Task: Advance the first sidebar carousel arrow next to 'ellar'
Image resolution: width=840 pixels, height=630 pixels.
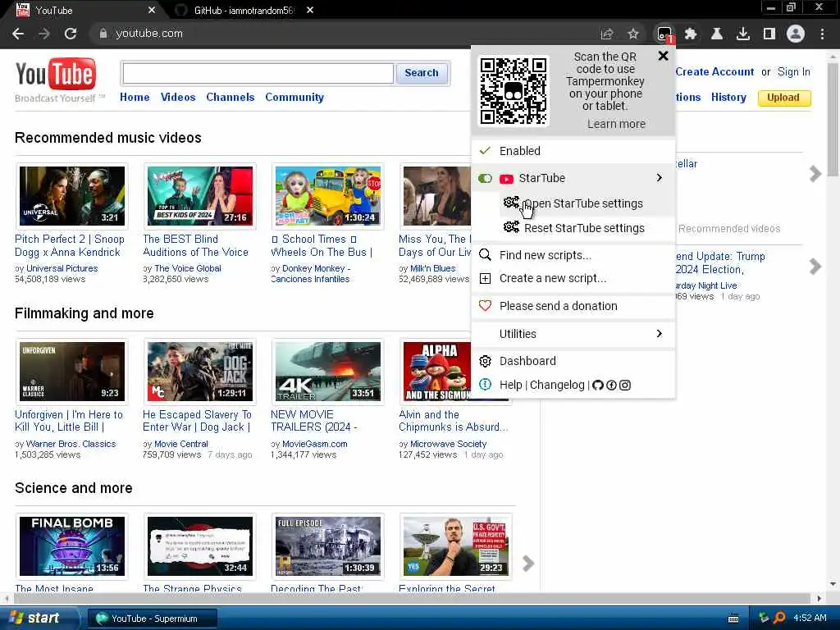Action: 815,174
